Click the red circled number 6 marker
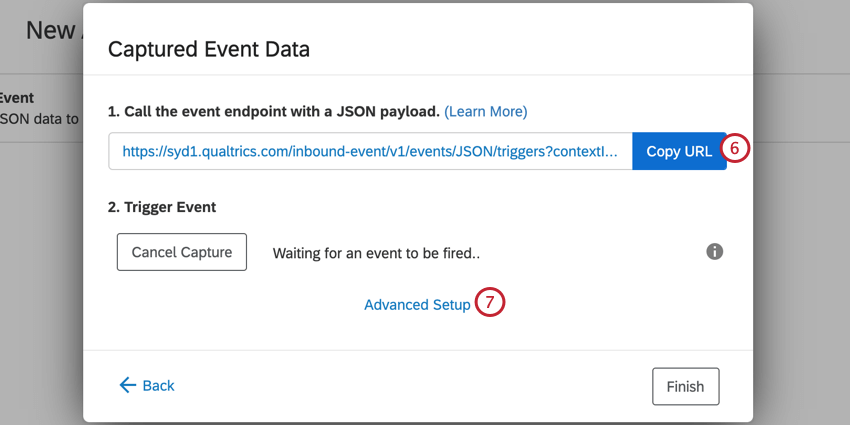 735,149
